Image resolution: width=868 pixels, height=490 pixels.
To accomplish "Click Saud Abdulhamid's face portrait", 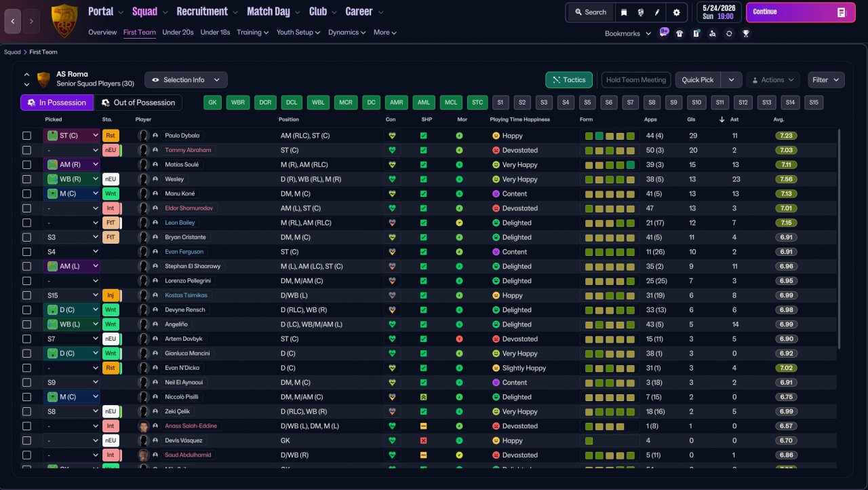I will (x=143, y=455).
